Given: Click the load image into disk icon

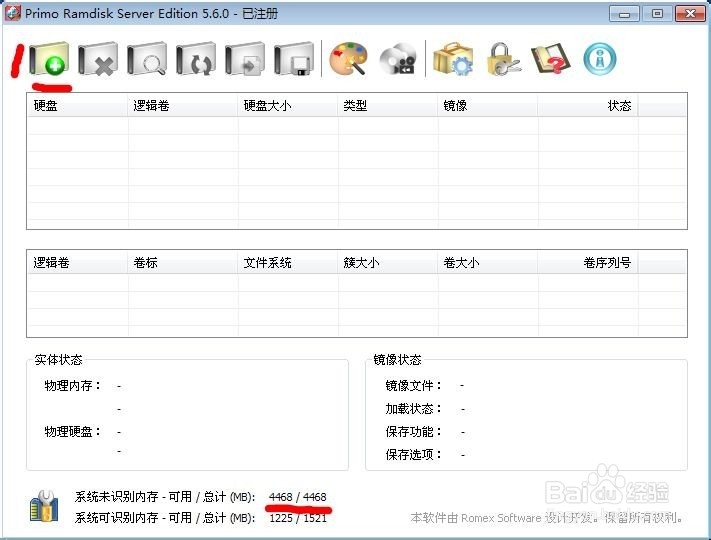Looking at the screenshot, I should pyautogui.click(x=245, y=58).
